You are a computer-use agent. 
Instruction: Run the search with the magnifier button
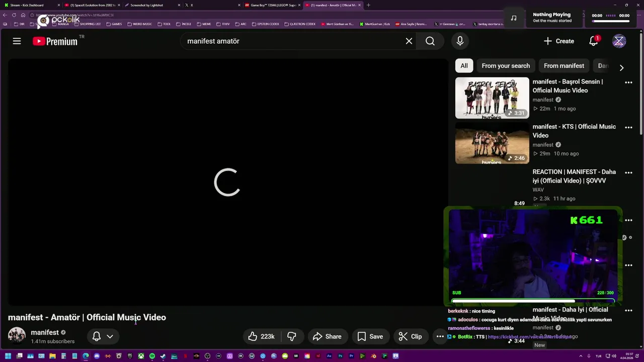(x=430, y=41)
